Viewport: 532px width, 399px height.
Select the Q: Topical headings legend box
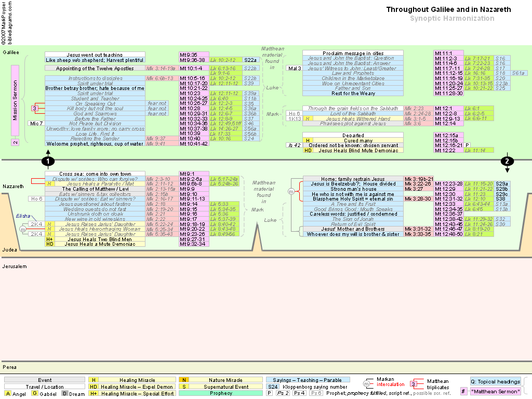click(x=496, y=381)
